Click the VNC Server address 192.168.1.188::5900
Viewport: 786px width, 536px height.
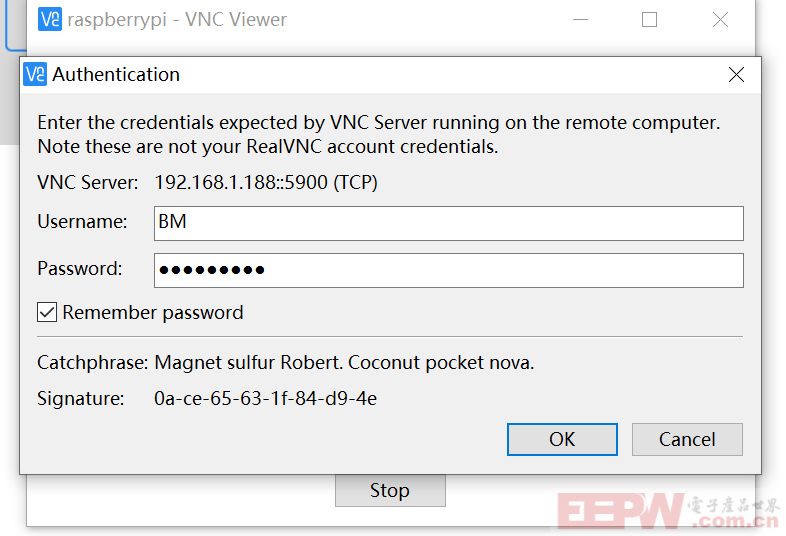(x=241, y=182)
